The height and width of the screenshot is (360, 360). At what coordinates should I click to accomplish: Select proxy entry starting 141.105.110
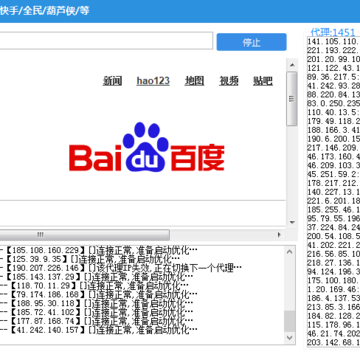[x=333, y=41]
